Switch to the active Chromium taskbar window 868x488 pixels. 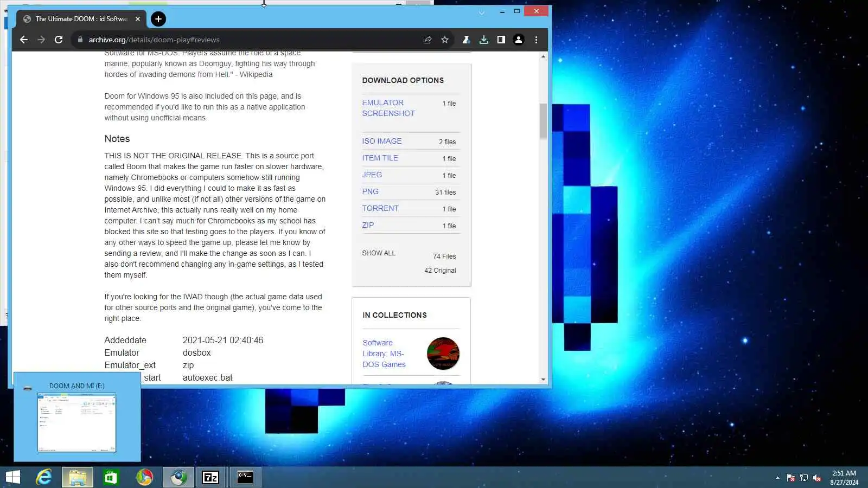tap(178, 477)
